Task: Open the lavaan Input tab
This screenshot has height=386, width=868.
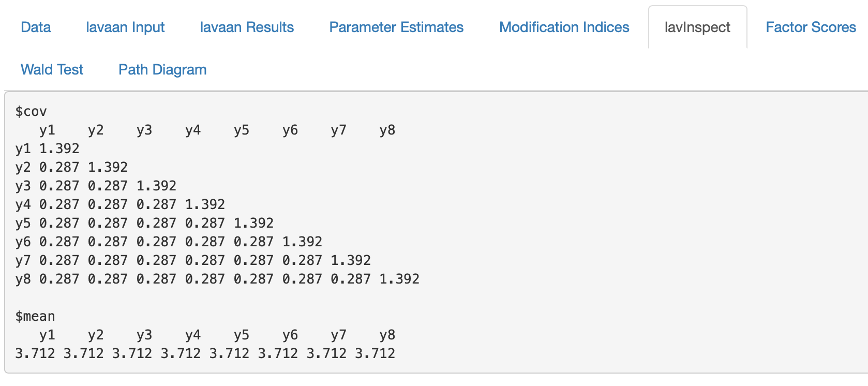Action: 125,27
